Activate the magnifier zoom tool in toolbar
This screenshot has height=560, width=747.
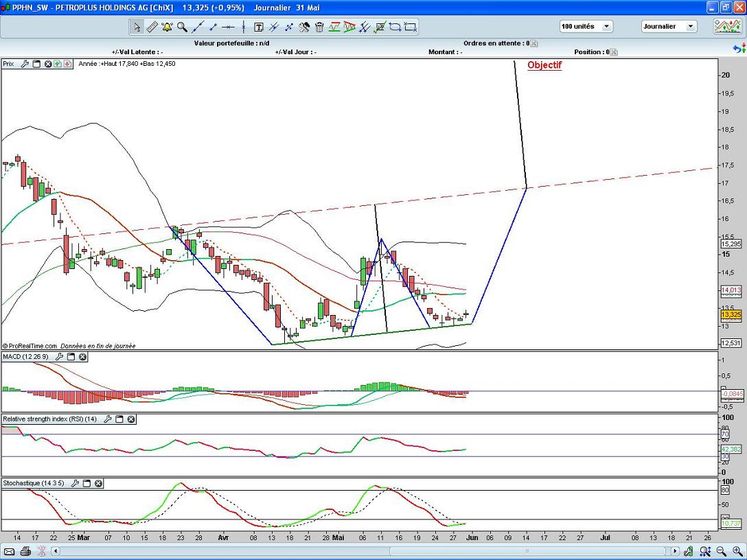(x=182, y=27)
